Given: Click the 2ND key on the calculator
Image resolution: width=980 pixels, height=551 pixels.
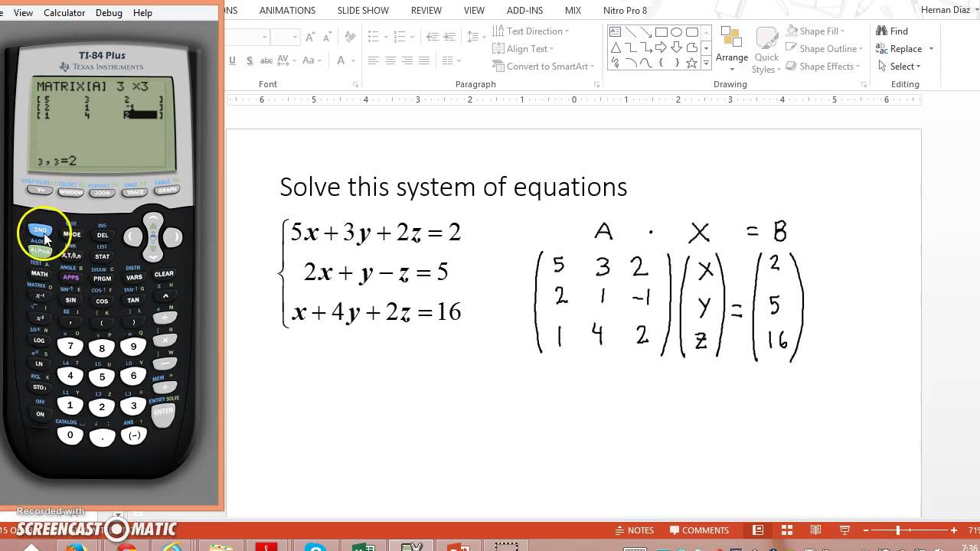Looking at the screenshot, I should 40,230.
